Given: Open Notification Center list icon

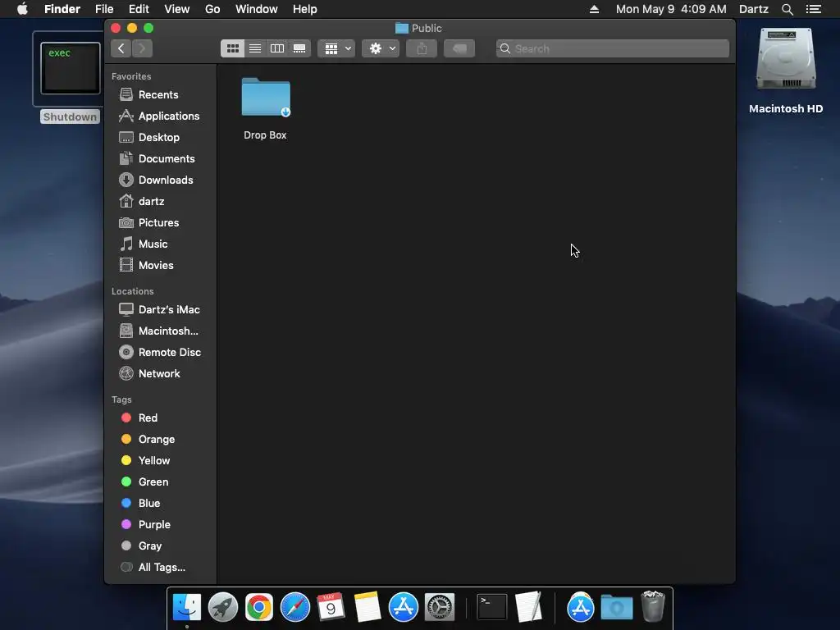Looking at the screenshot, I should [813, 9].
